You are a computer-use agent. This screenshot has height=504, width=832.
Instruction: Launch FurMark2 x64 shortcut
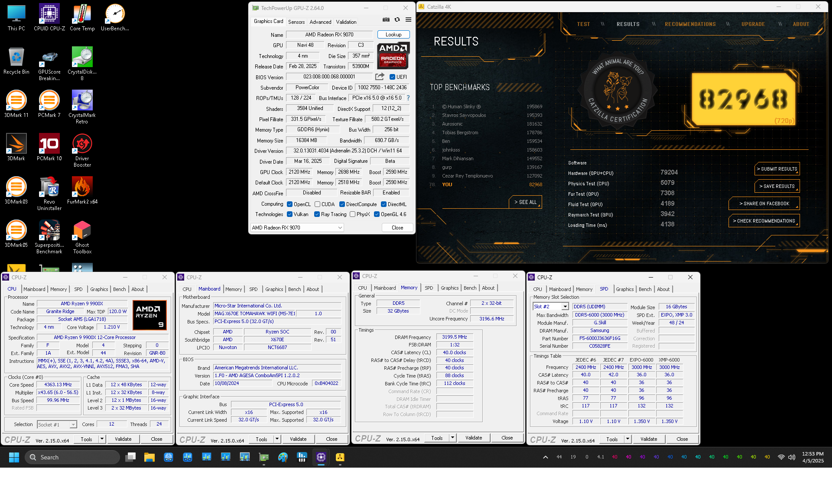(x=82, y=191)
